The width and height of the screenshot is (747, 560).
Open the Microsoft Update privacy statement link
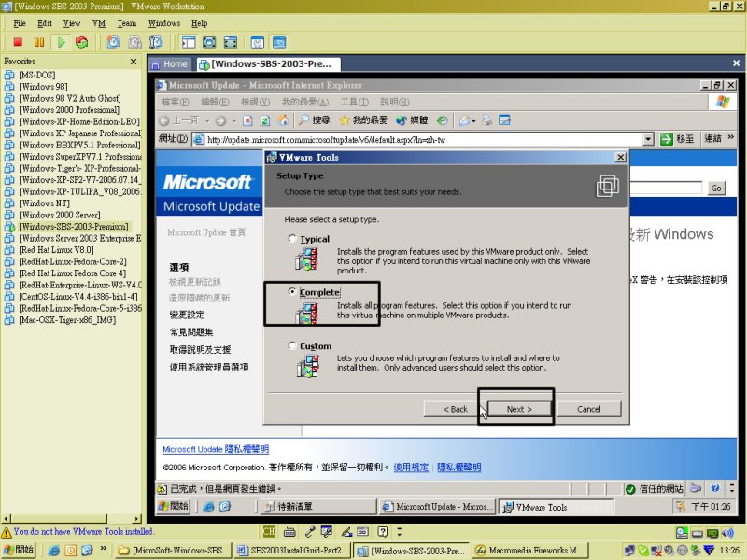click(x=216, y=449)
